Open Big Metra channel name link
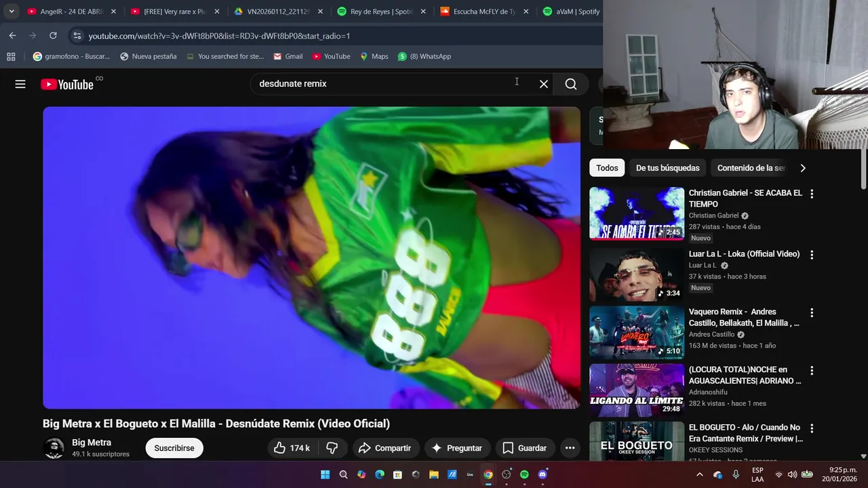The width and height of the screenshot is (868, 488). [x=92, y=443]
